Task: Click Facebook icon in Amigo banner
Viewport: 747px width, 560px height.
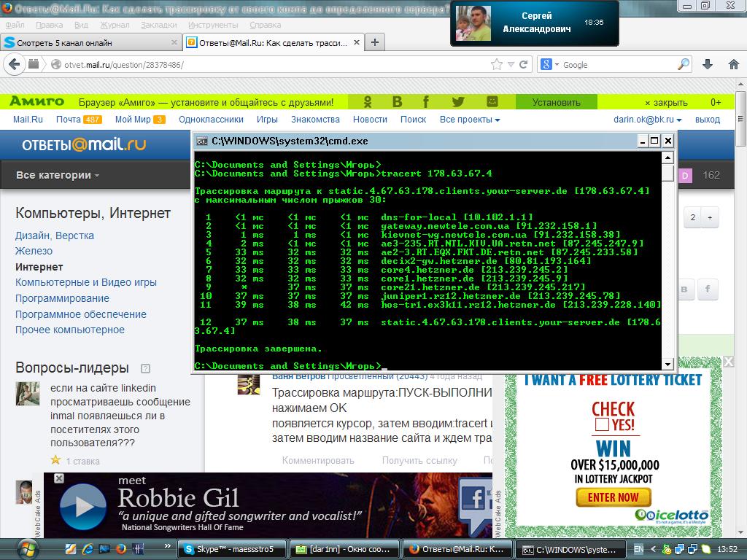Action: pyautogui.click(x=425, y=102)
